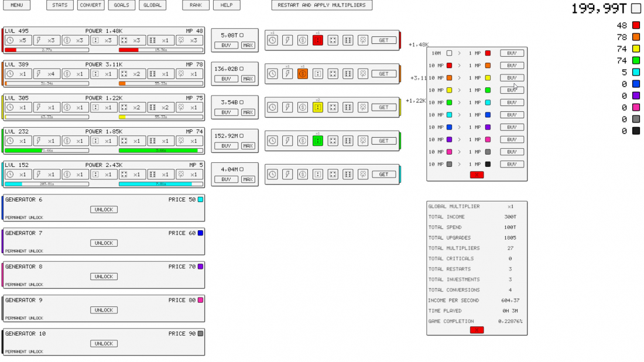Unlock Generator 6
This screenshot has height=362, width=644.
click(x=104, y=209)
